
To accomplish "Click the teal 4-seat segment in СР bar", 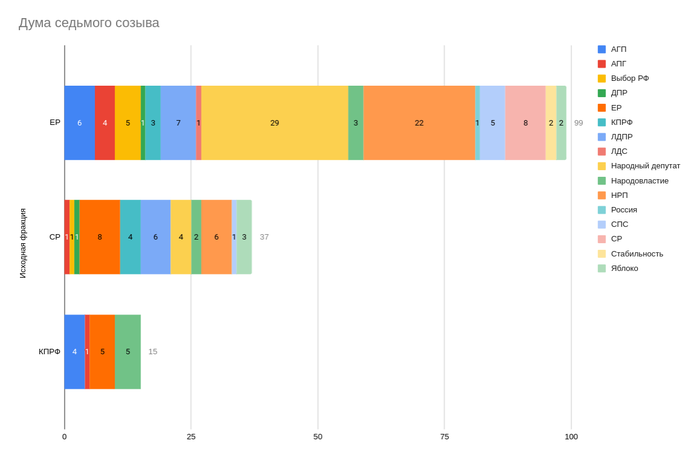I will [x=130, y=237].
